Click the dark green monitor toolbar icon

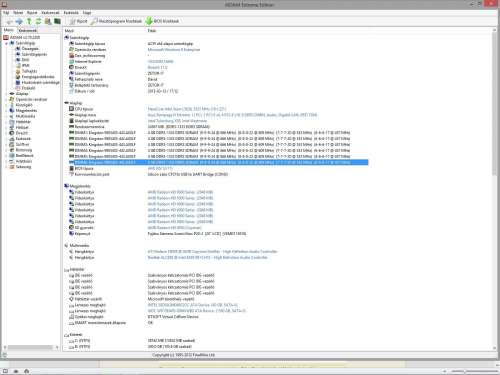[x=57, y=21]
